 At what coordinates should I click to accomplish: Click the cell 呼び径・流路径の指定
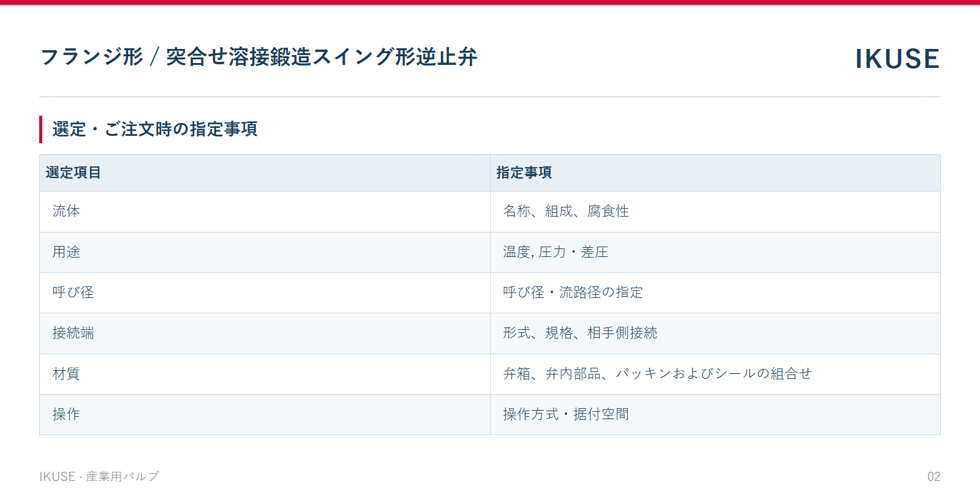click(x=715, y=292)
